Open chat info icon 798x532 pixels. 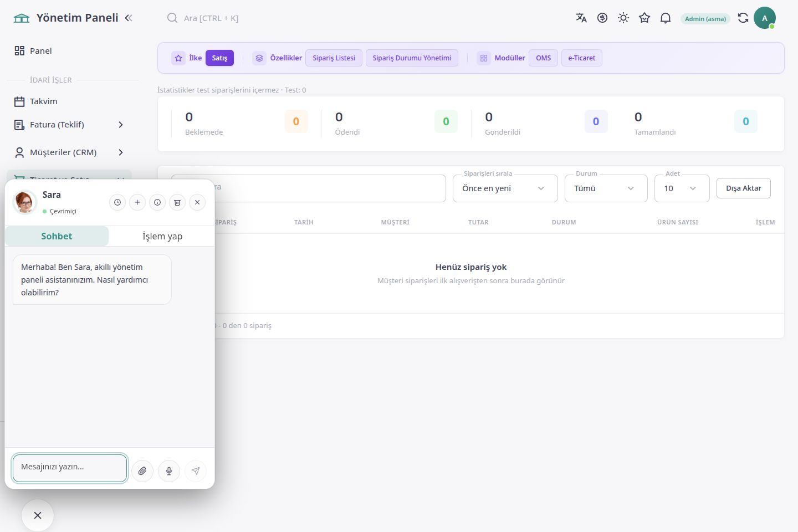(x=157, y=202)
